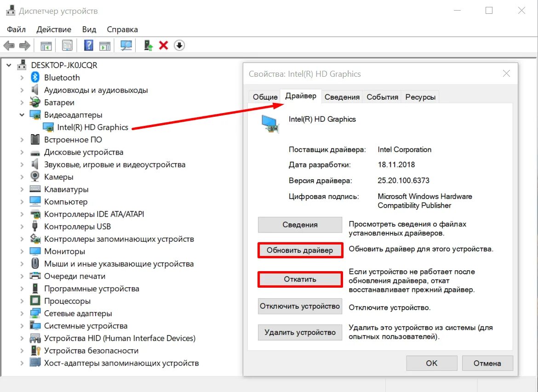Click the Device Manager title bar icon
The image size is (538, 392).
pyautogui.click(x=11, y=11)
